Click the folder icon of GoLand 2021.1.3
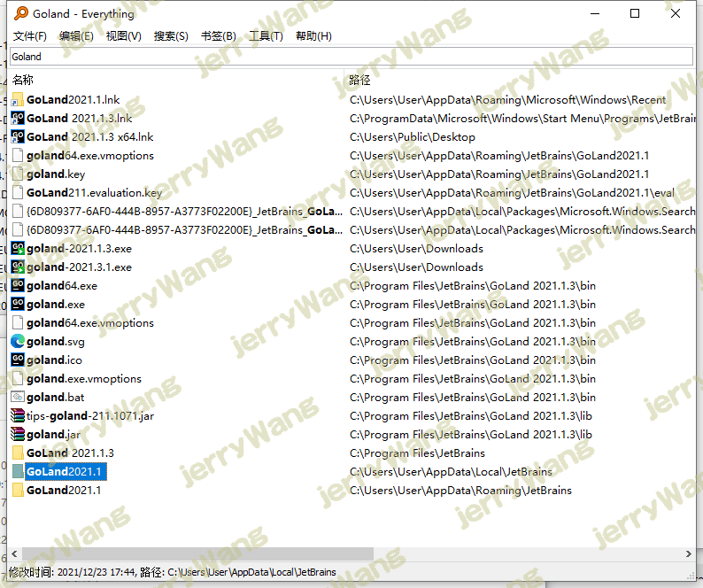Viewport: 703px width, 588px height. pos(18,453)
